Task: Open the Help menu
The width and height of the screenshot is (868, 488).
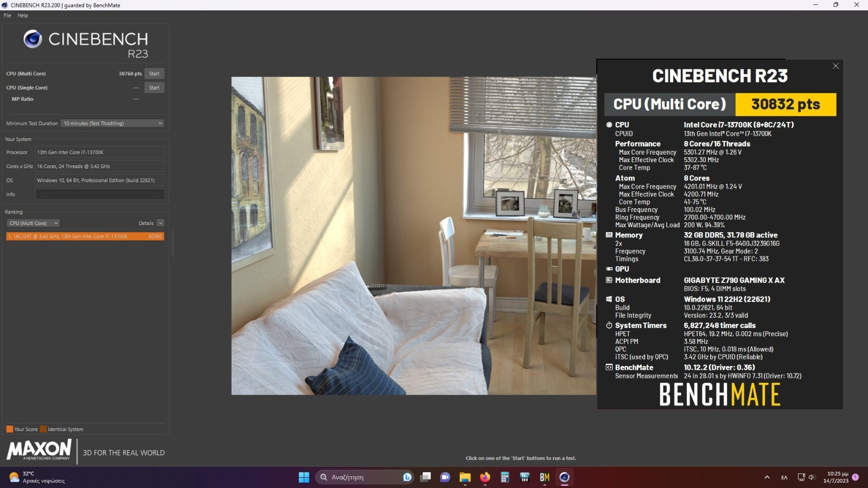Action: tap(22, 16)
